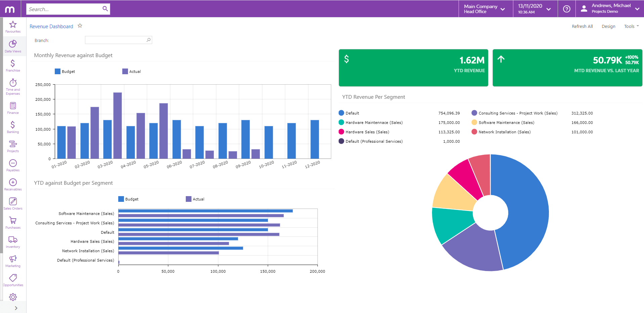The width and height of the screenshot is (644, 313).
Task: Open the settings gear in sidebar
Action: coord(13,297)
